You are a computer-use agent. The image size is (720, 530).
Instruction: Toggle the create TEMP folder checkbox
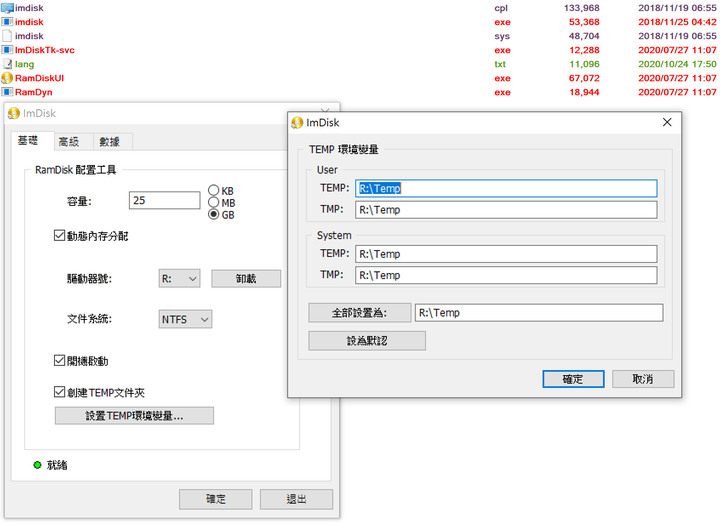click(x=59, y=392)
